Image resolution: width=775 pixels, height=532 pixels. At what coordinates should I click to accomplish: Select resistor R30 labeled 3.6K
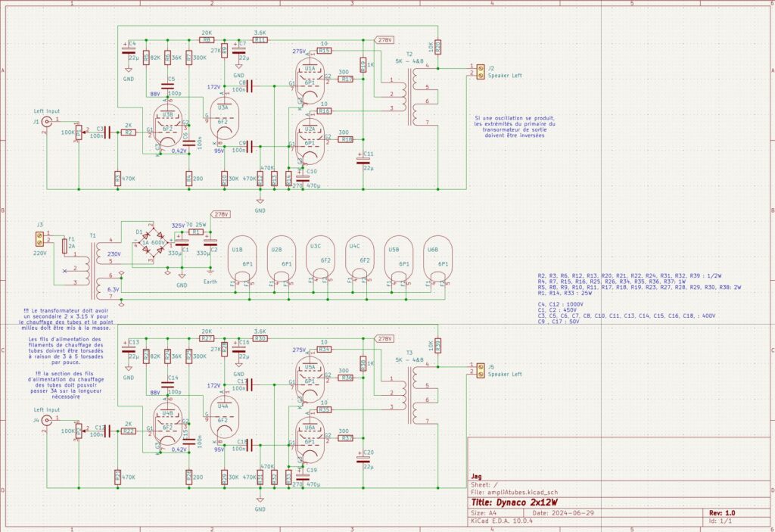pos(260,338)
